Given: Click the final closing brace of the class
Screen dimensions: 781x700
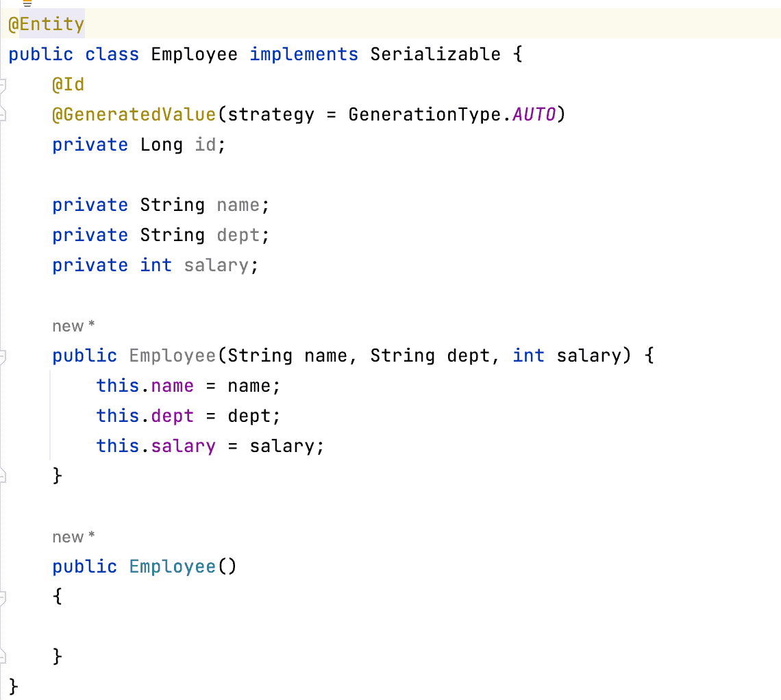Looking at the screenshot, I should coord(14,686).
